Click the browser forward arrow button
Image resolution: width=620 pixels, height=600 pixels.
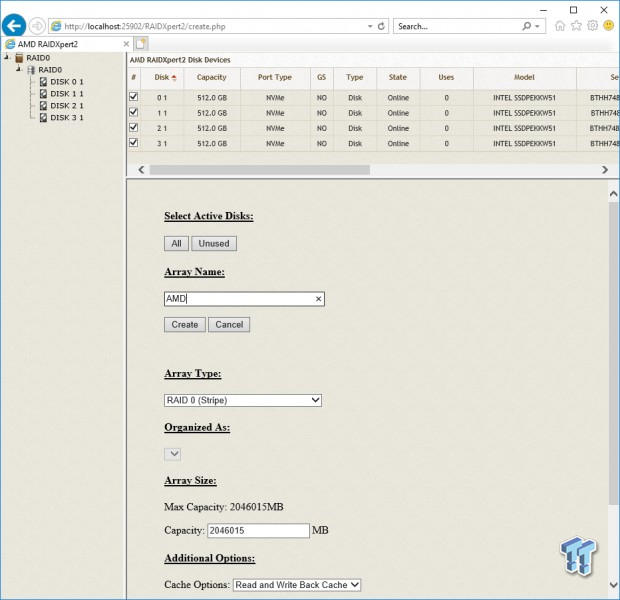[x=37, y=26]
